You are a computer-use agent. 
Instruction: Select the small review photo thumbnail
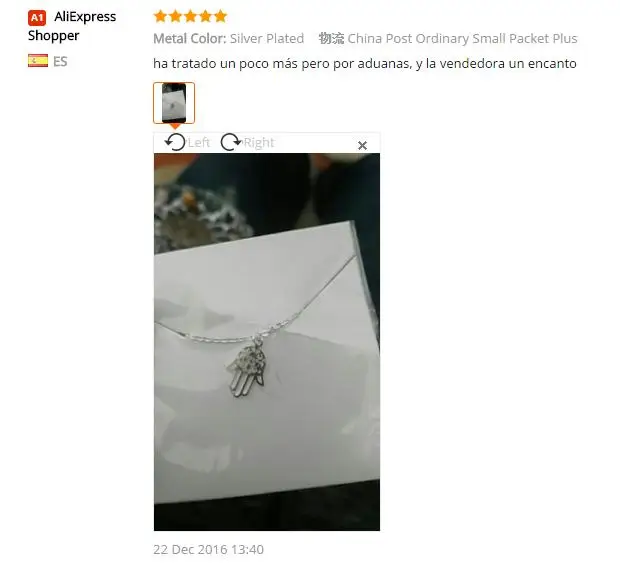(x=174, y=103)
